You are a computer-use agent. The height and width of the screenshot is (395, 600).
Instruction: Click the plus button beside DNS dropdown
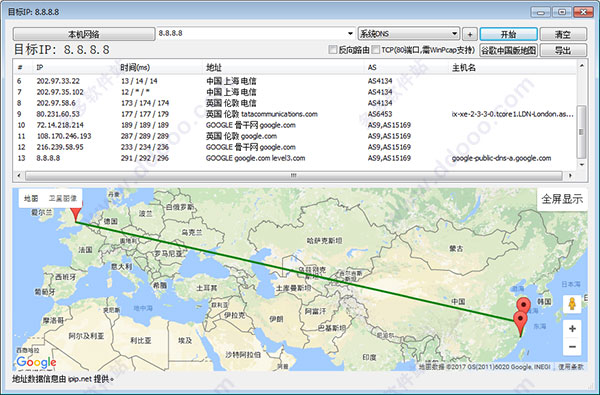coord(470,34)
